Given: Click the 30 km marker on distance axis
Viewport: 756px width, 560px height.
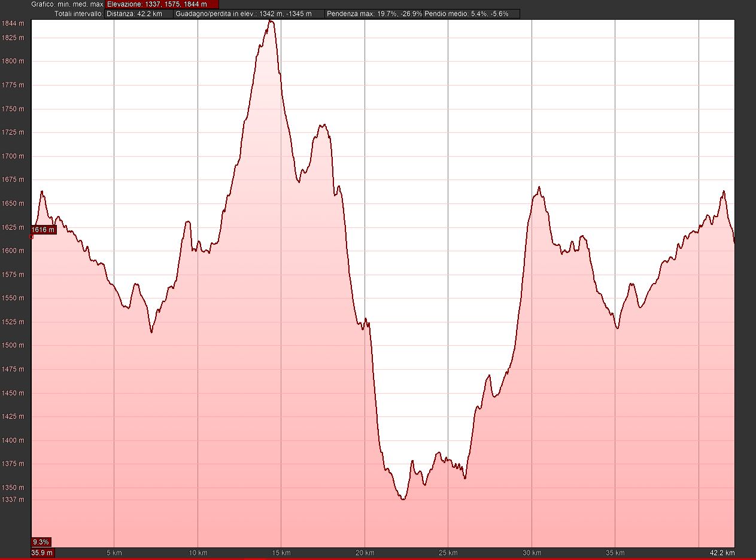Looking at the screenshot, I should pos(532,553).
